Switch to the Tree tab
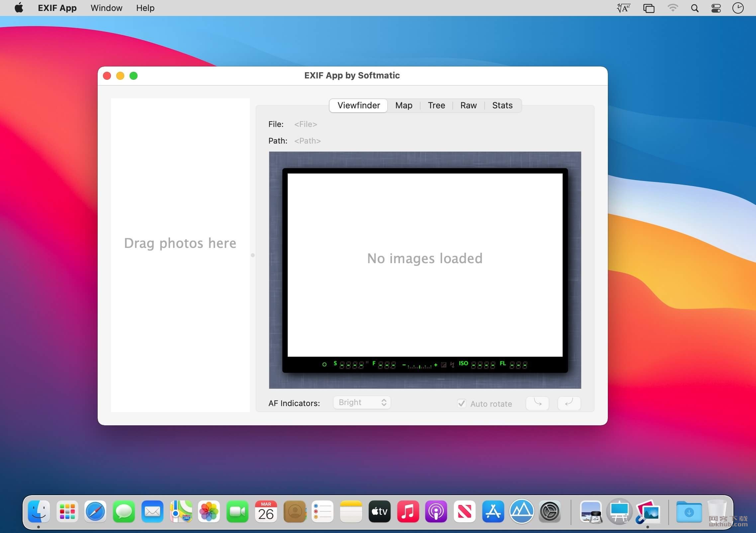Viewport: 756px width, 533px height. click(x=436, y=105)
